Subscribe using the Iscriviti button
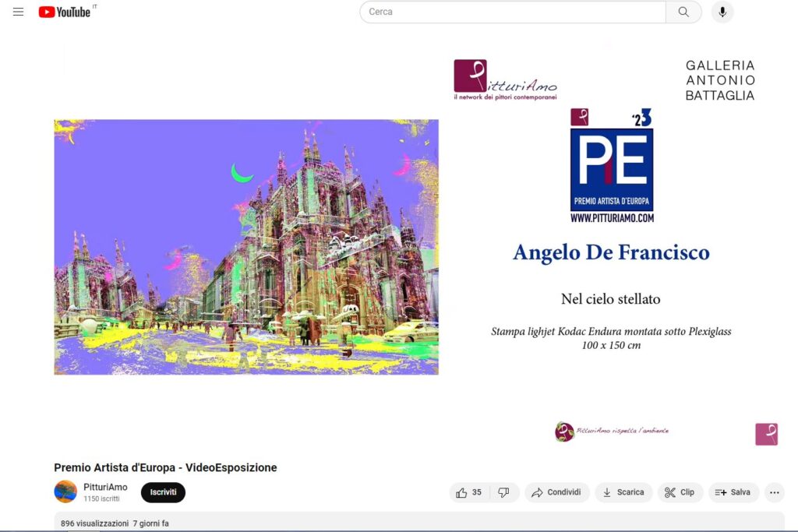Viewport: 798px width, 532px height. click(x=163, y=492)
